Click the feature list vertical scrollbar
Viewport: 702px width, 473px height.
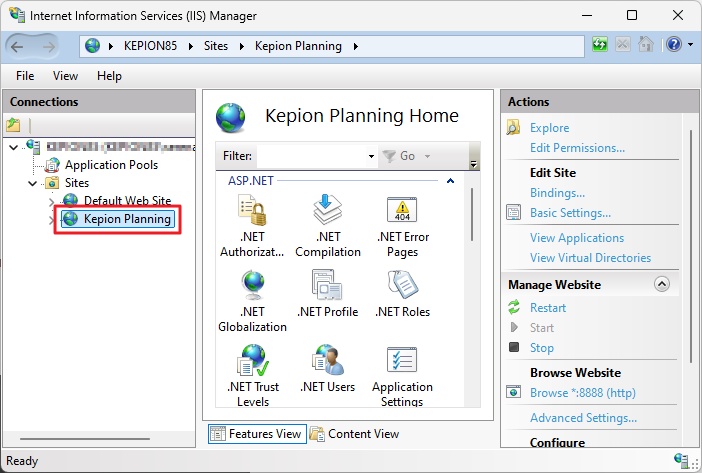(472, 215)
